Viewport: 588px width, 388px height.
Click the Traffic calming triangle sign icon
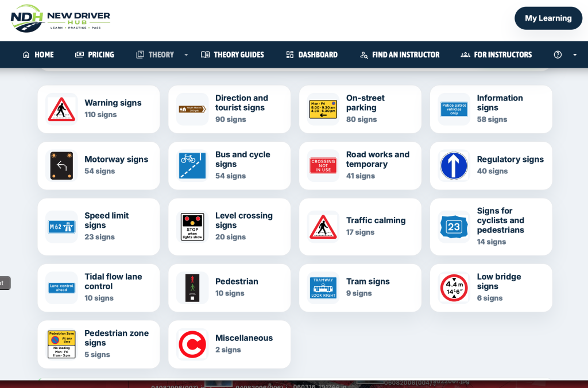coord(323,227)
